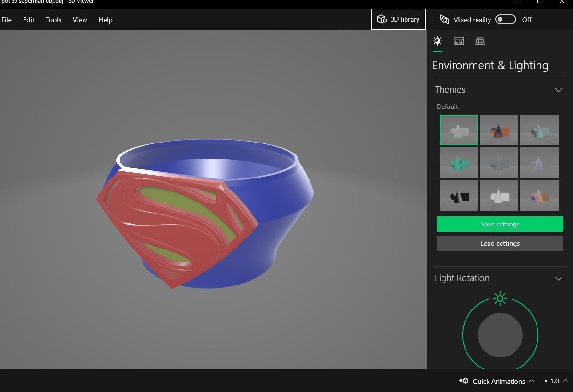Open the View menu
The height and width of the screenshot is (392, 573).
pos(80,20)
